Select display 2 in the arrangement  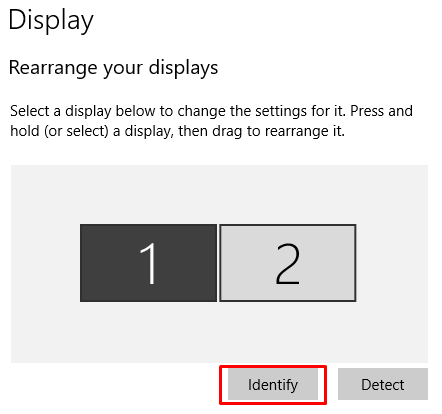(x=288, y=263)
